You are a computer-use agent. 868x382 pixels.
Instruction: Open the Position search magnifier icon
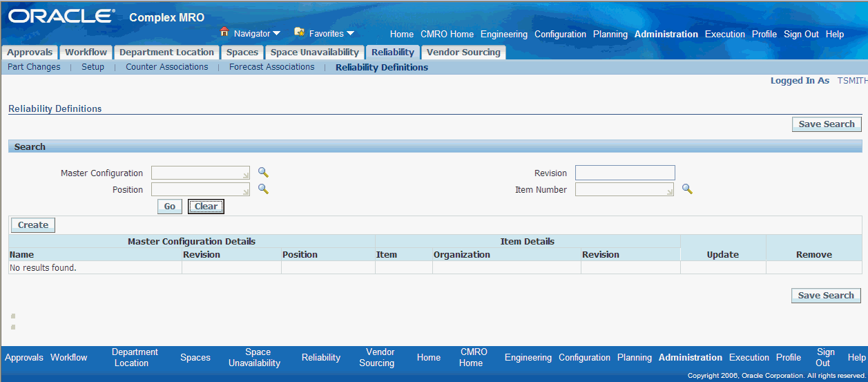pos(263,189)
